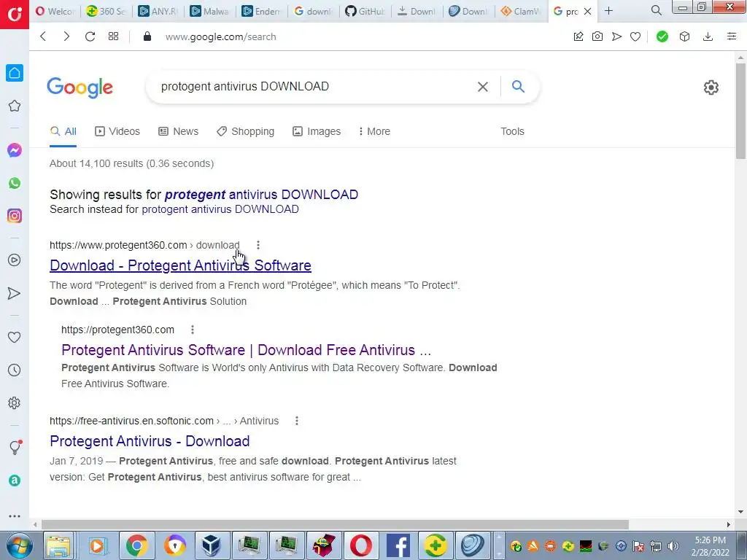Submit search with the magnifier button
This screenshot has height=560, width=747.
tap(518, 86)
